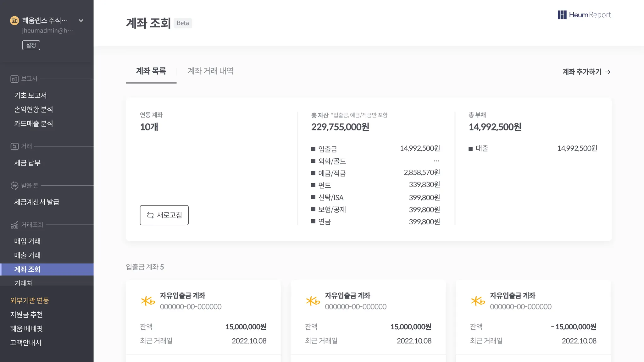Click the 받을 돈 section won icon
The width and height of the screenshot is (644, 362).
coord(14,186)
